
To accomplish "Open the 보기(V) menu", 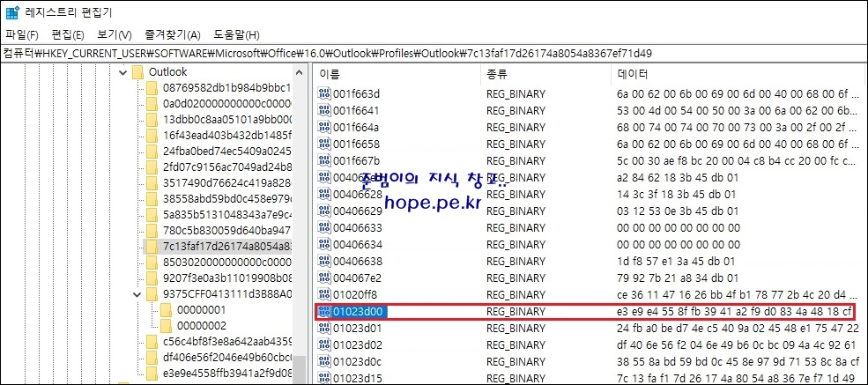I will coord(114,35).
